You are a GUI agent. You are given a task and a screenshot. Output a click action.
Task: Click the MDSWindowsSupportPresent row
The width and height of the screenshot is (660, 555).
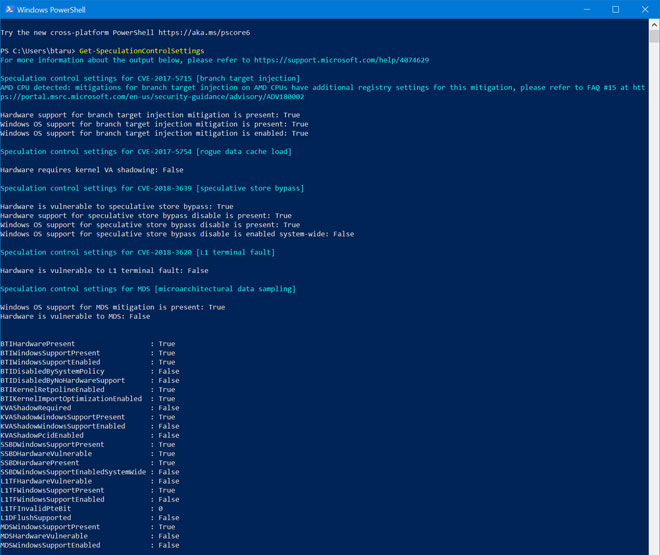tap(88, 527)
